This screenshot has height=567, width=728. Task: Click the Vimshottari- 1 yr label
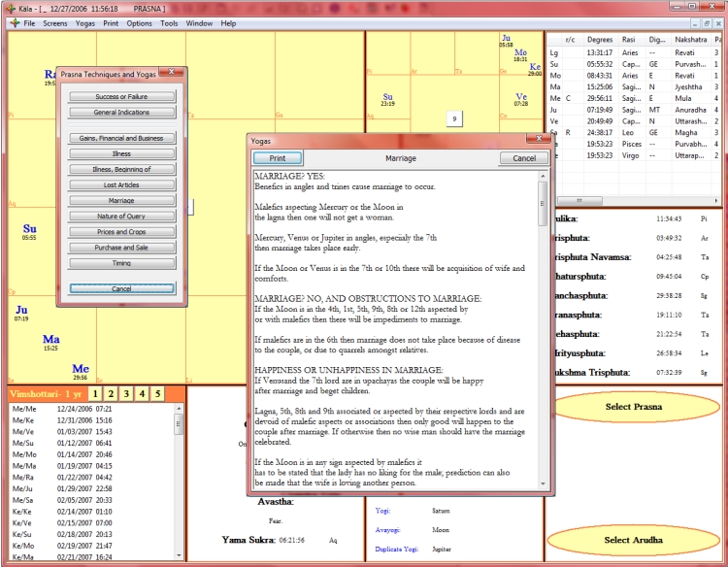pyautogui.click(x=46, y=394)
